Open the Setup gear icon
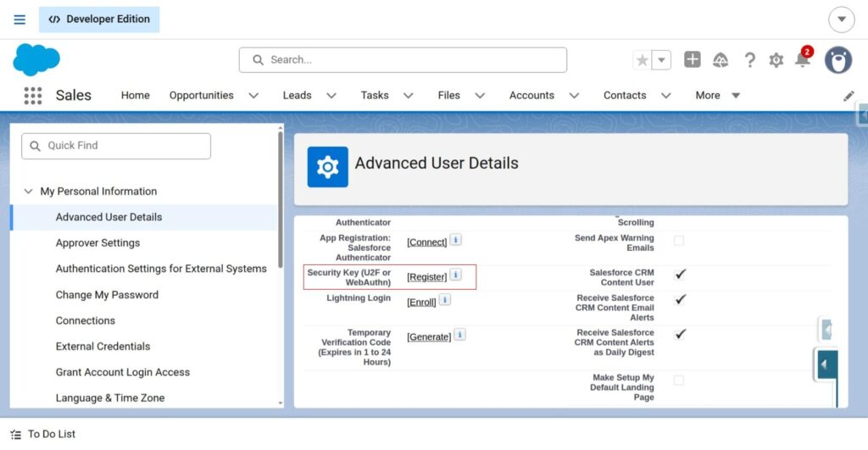This screenshot has height=450, width=868. [776, 60]
